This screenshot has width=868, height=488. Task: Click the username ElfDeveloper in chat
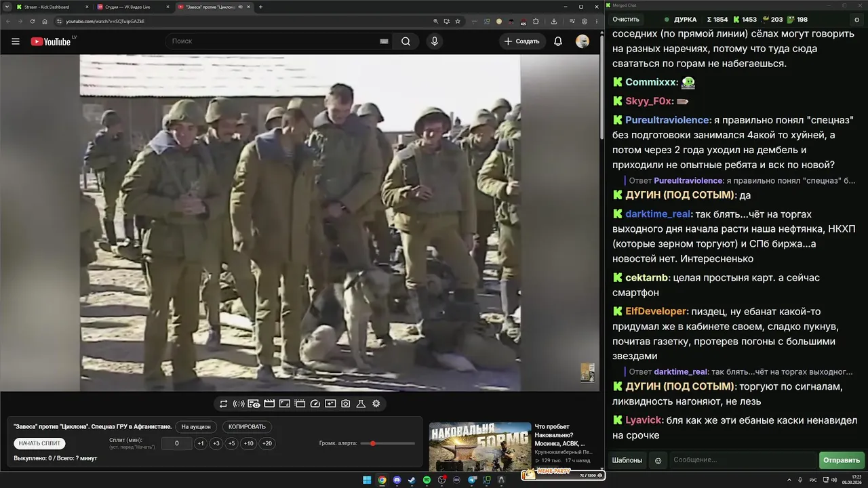(656, 311)
